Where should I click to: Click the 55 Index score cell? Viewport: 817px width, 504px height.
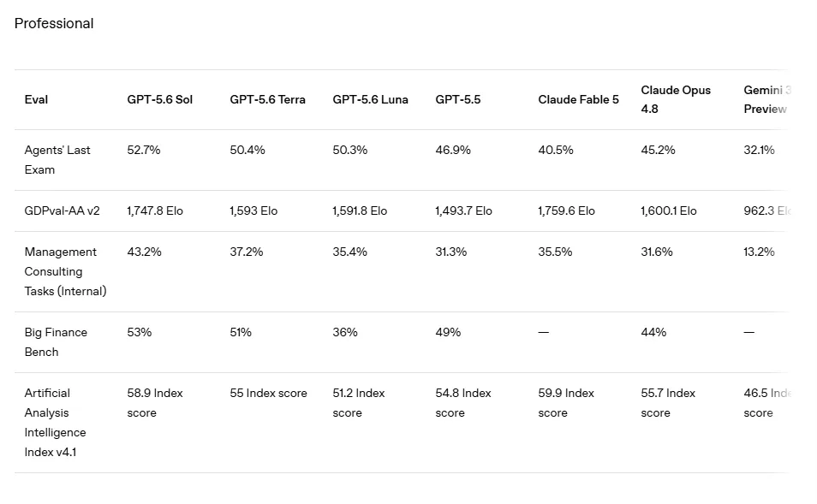point(268,393)
